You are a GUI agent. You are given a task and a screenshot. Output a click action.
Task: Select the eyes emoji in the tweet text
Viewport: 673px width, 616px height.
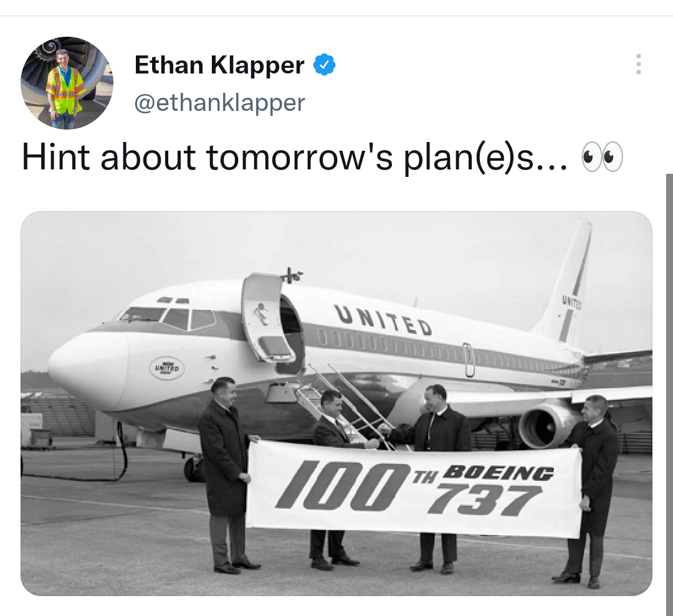click(x=602, y=157)
